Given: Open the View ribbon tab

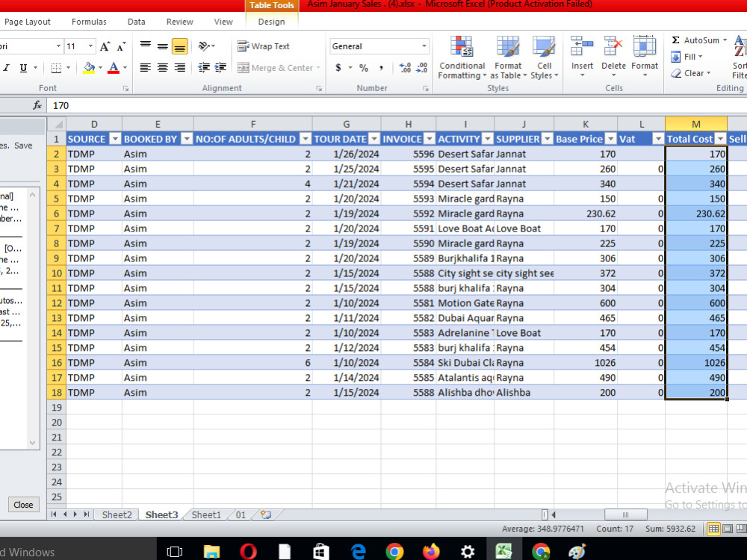Looking at the screenshot, I should (223, 22).
